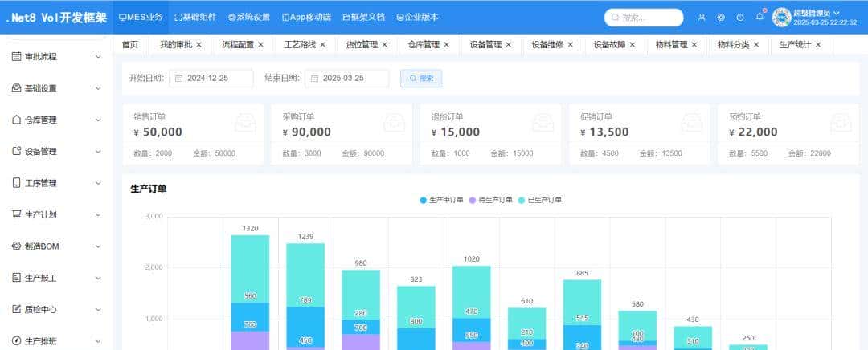Image resolution: width=868 pixels, height=350 pixels.
Task: Click the 结束日期 date input
Action: click(x=347, y=79)
